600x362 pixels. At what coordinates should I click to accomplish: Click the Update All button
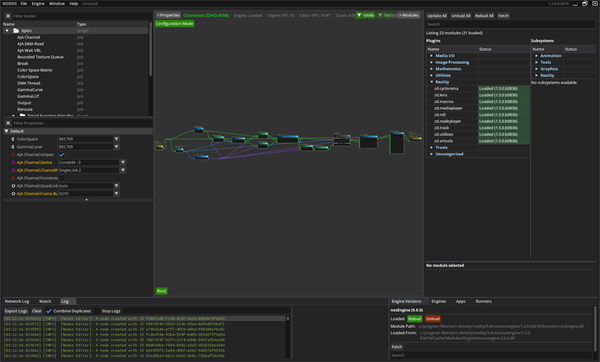[x=437, y=16]
